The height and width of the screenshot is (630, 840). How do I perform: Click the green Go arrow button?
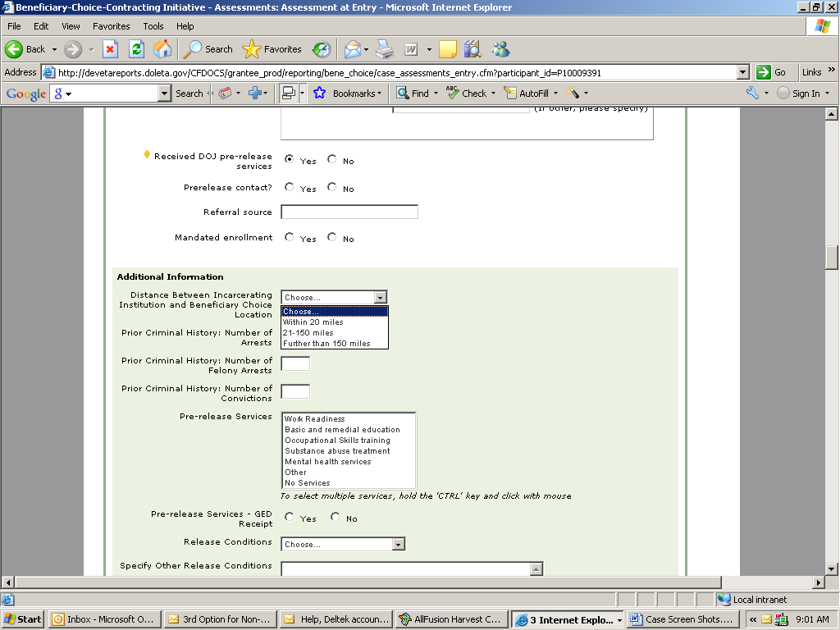[764, 72]
